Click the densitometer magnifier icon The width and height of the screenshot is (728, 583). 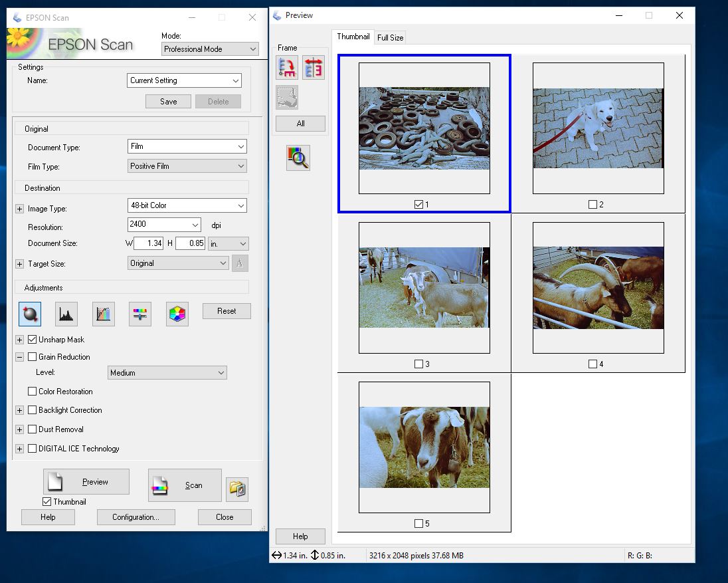tap(298, 158)
